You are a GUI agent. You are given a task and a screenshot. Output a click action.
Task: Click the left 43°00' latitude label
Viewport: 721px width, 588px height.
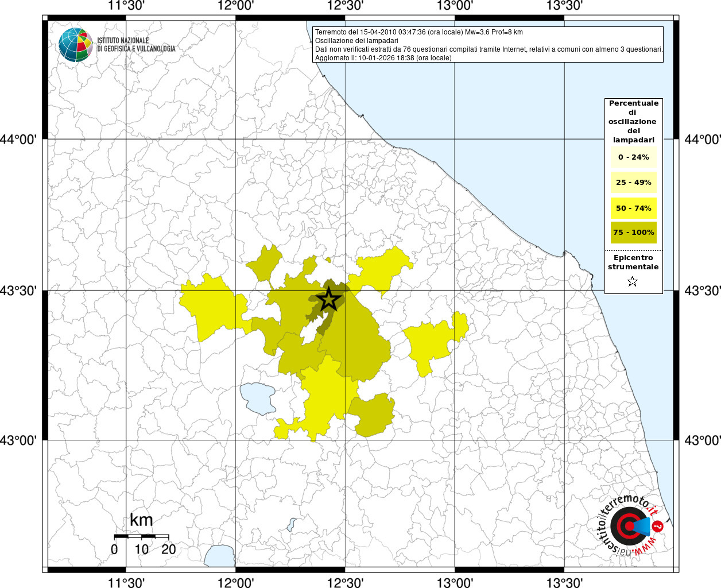(x=18, y=440)
